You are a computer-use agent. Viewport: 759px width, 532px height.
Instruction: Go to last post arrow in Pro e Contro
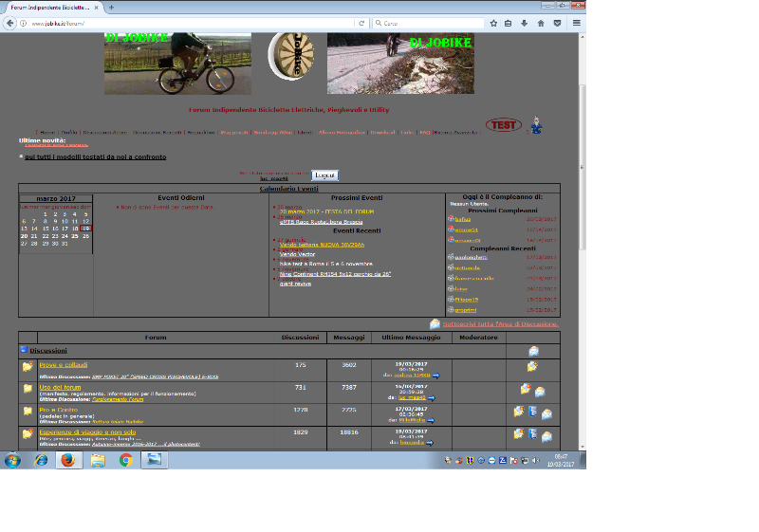pyautogui.click(x=431, y=420)
